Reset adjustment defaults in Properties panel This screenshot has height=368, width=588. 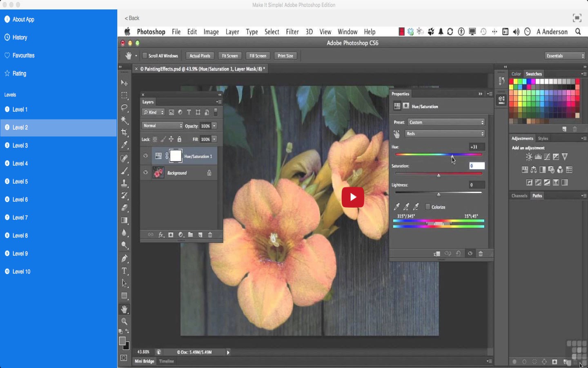pyautogui.click(x=458, y=254)
